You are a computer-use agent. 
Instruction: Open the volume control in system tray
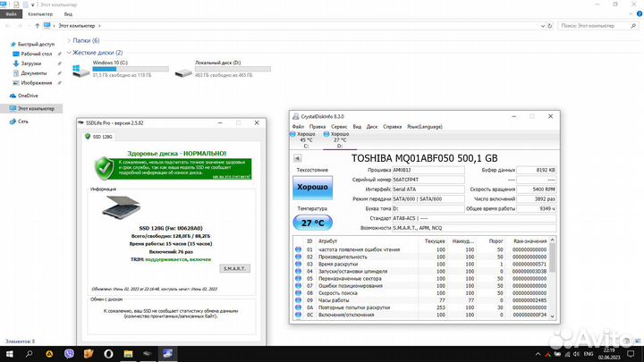576,354
